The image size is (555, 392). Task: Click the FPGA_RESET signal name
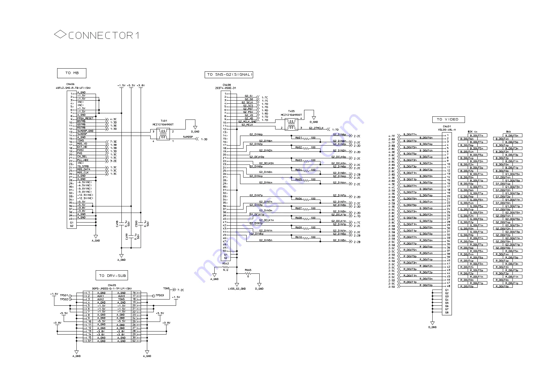tap(85, 118)
